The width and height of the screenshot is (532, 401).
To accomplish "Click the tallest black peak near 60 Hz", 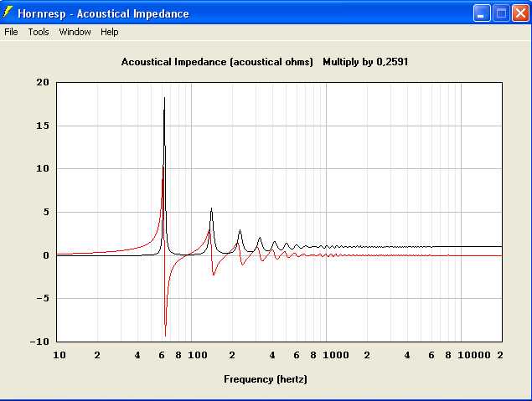I will (x=164, y=99).
